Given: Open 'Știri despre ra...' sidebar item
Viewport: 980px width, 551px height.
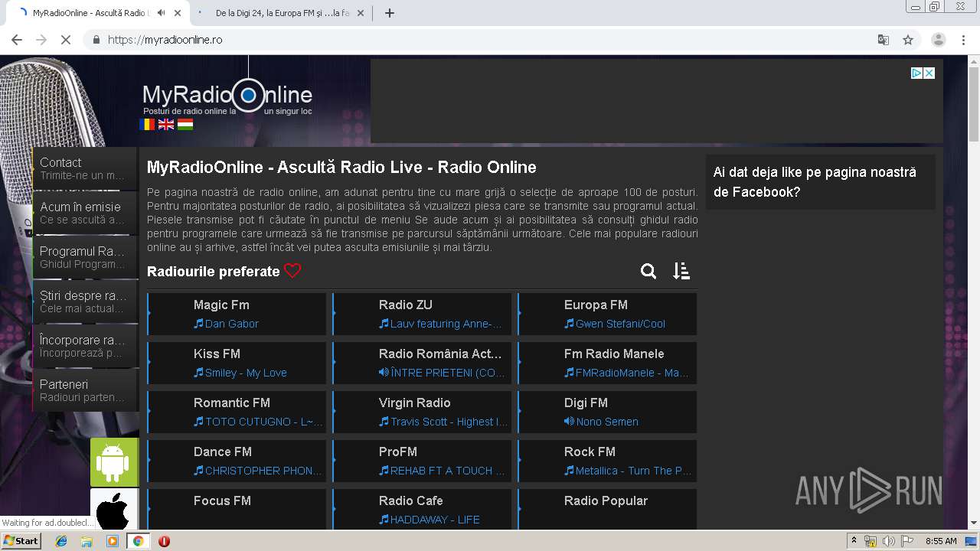Looking at the screenshot, I should click(85, 302).
